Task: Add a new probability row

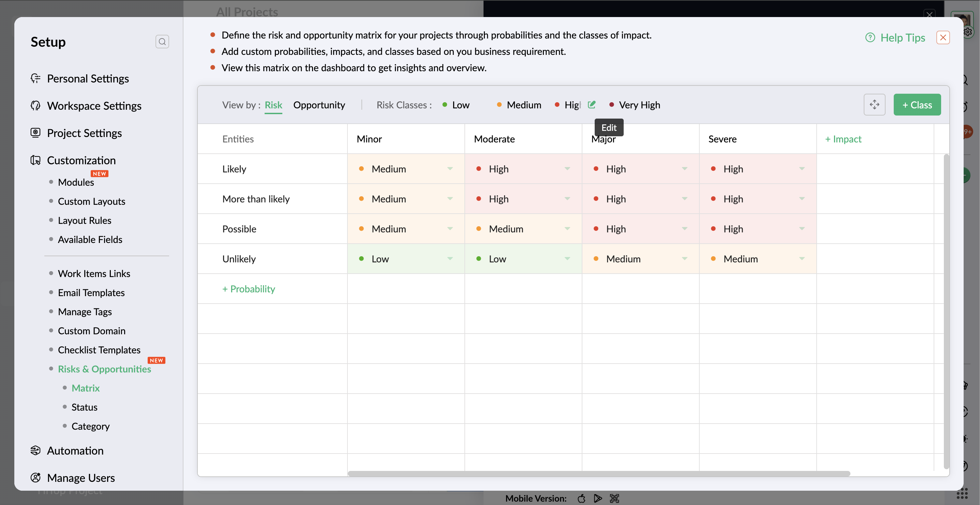Action: [x=249, y=289]
